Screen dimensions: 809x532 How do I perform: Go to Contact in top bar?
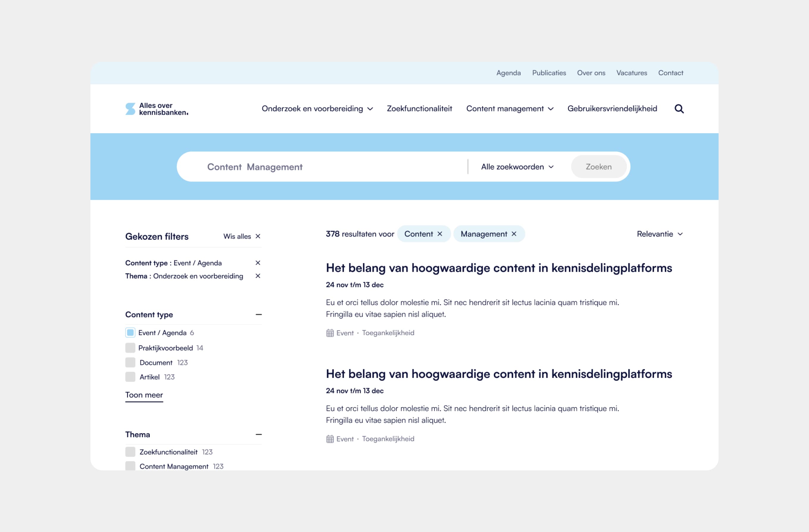click(670, 73)
